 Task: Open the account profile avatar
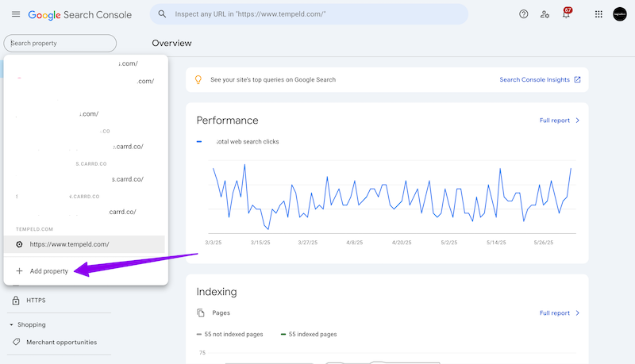tap(620, 14)
